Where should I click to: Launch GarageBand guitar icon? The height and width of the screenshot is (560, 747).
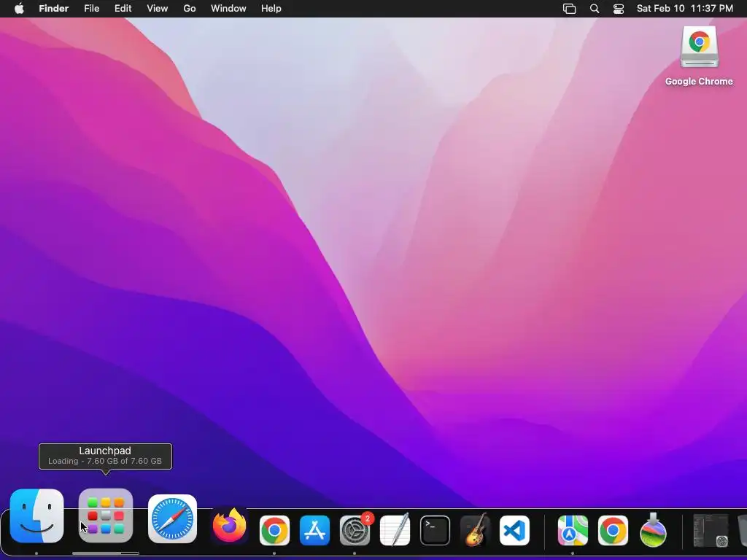[x=475, y=529]
